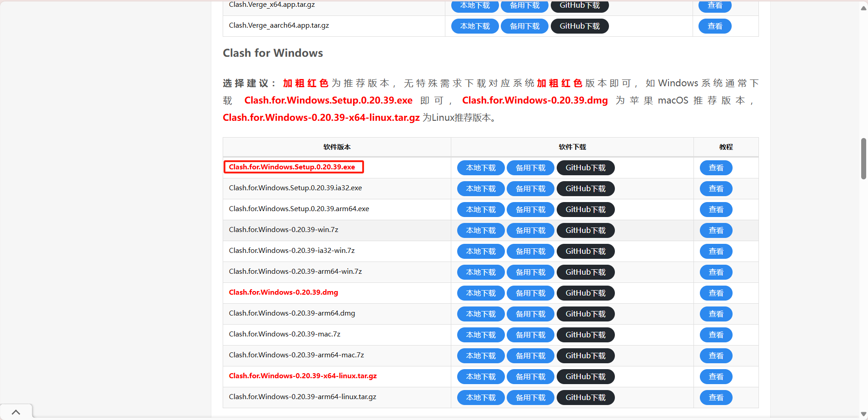Click GitHub下载 for Clash.Verge_aarch64.app.tar.gz

(579, 26)
